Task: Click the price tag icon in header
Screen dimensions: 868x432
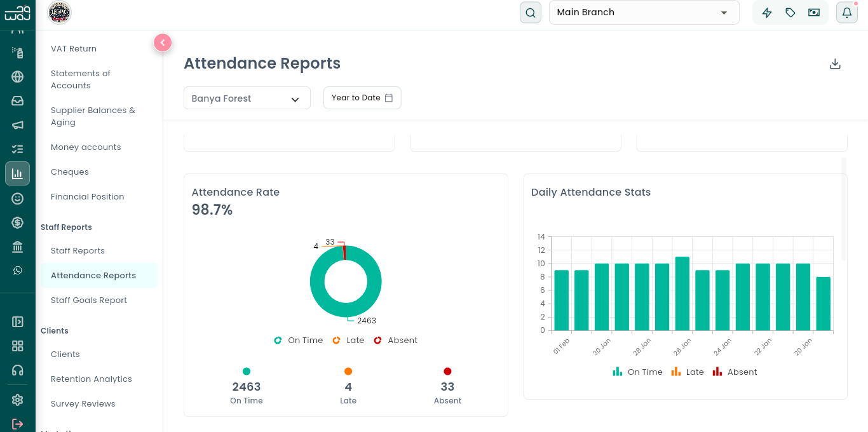Action: point(790,13)
